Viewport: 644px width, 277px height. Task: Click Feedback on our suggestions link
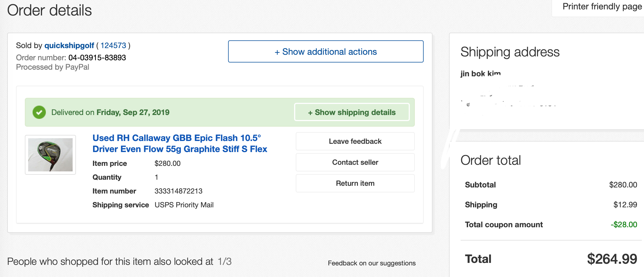pyautogui.click(x=371, y=263)
